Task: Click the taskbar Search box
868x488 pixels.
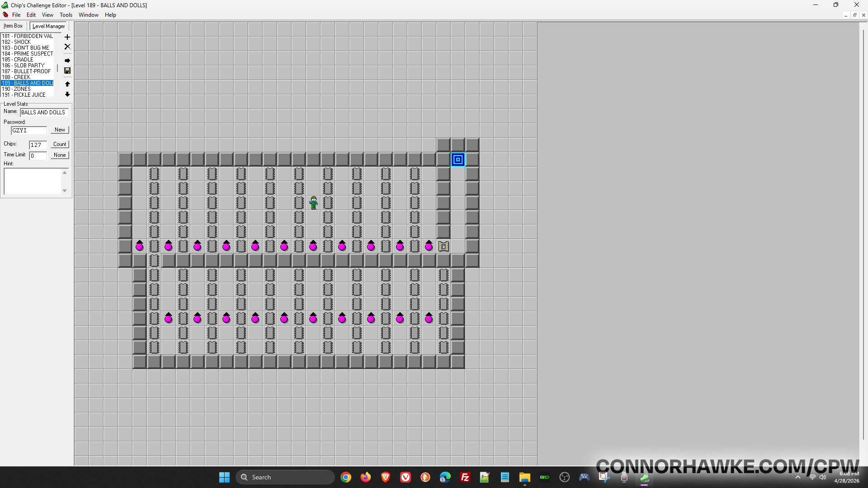Action: point(285,477)
